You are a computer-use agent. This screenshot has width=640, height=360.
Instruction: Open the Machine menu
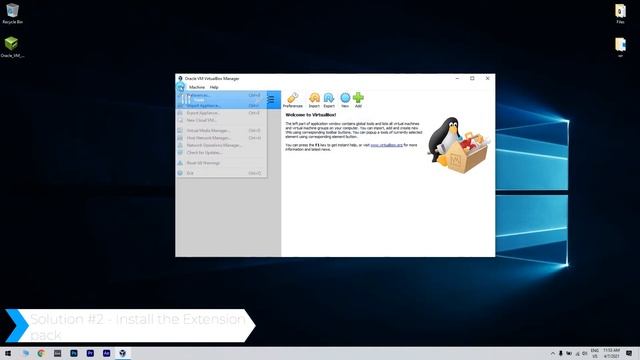[197, 87]
